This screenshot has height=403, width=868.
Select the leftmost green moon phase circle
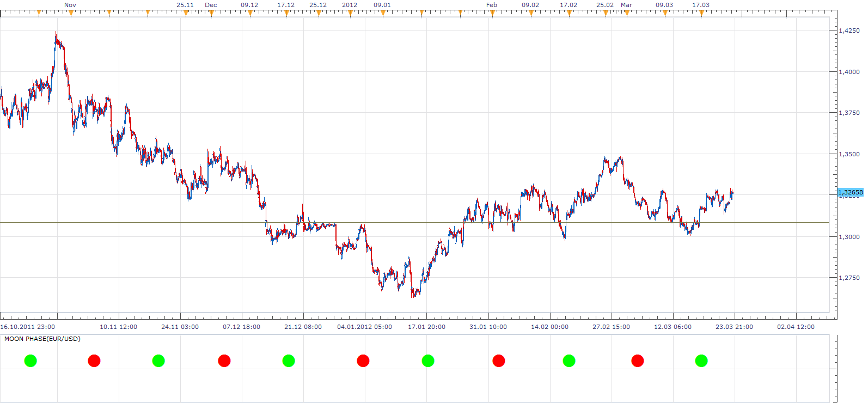[30, 361]
